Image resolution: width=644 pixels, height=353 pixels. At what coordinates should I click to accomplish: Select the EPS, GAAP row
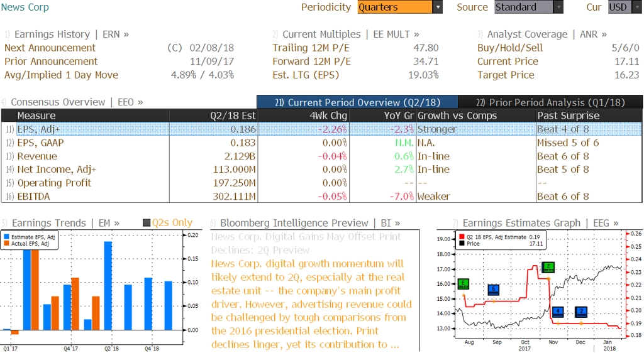pyautogui.click(x=321, y=143)
